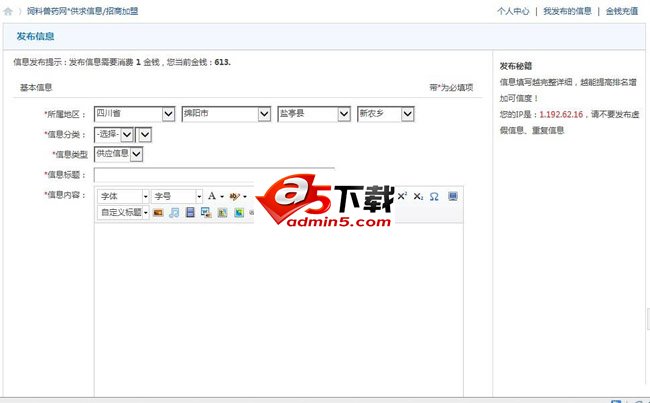Screen dimensions: 650x403
Task: Click the 带*为必填项 note
Action: pyautogui.click(x=451, y=87)
